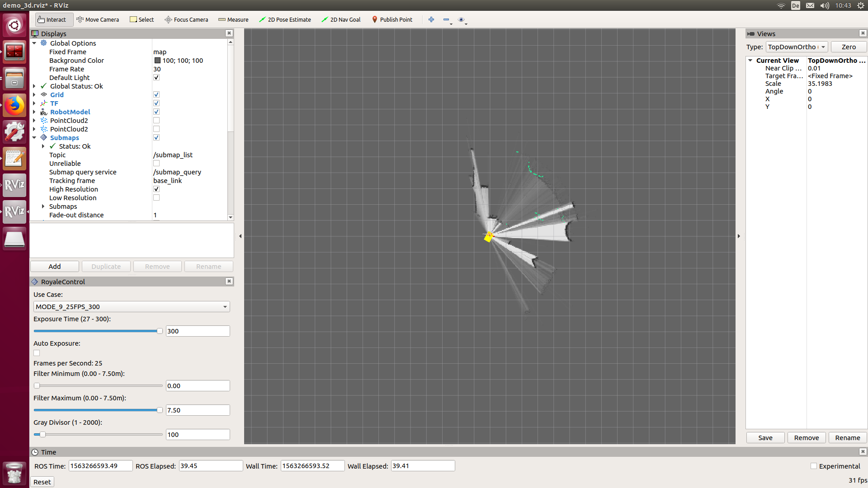This screenshot has width=868, height=488.
Task: Adjust the Gray Divisor slider handle
Action: click(42, 435)
